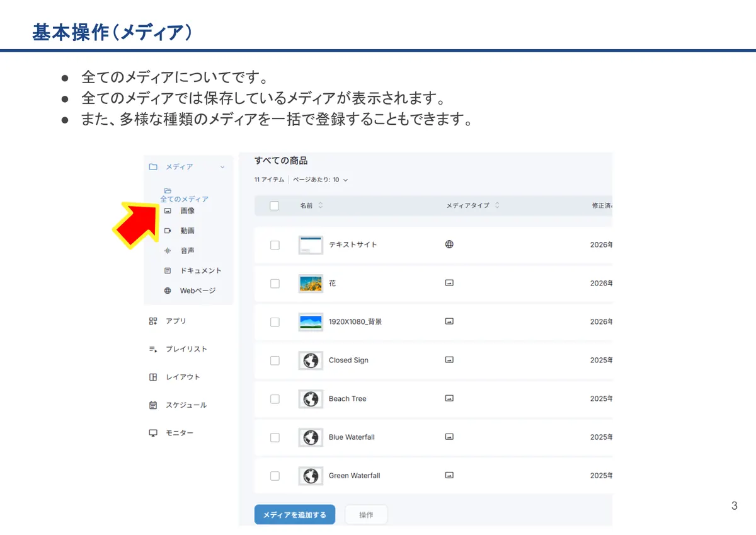
Task: Click image type icon in Green Waterfall row
Action: tap(449, 475)
